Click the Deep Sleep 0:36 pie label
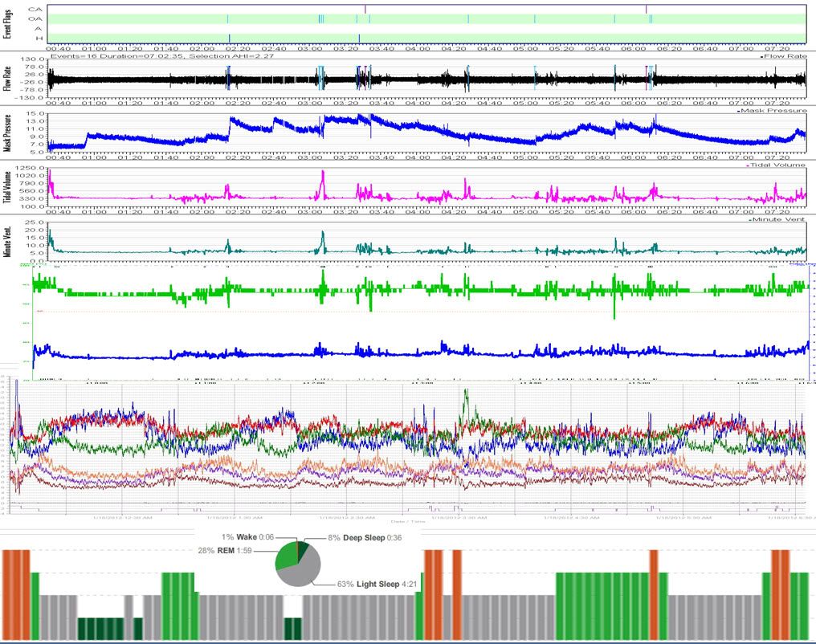 [x=355, y=539]
